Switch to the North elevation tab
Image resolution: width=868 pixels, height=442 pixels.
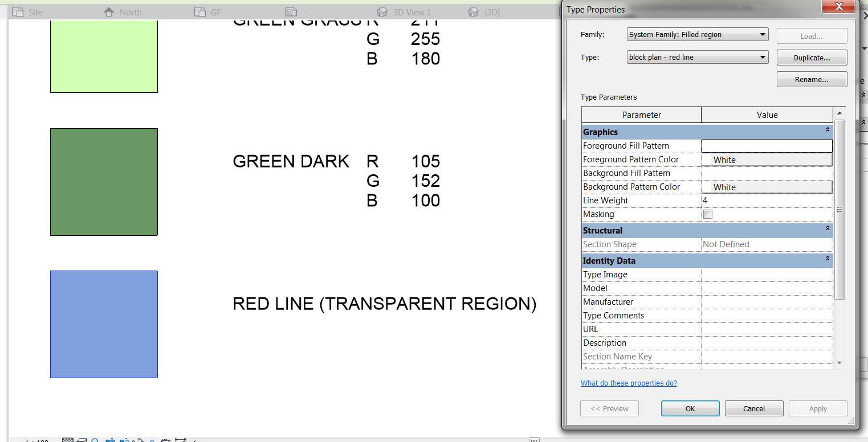123,12
